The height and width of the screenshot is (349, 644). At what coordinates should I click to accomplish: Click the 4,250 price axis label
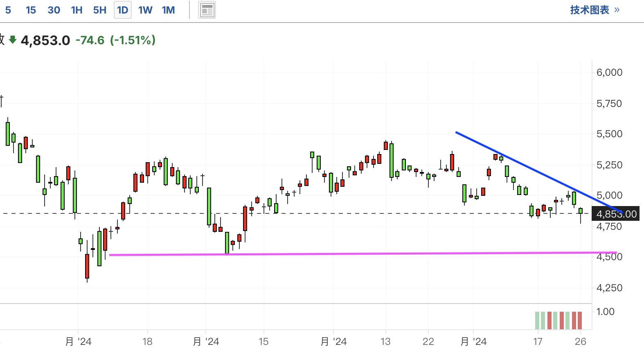[609, 288]
